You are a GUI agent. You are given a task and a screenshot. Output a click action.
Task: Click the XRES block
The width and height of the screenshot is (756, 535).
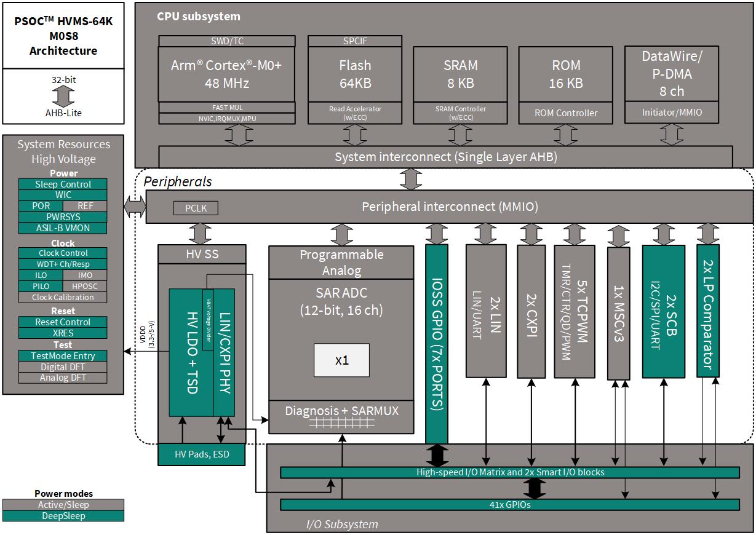tap(63, 333)
